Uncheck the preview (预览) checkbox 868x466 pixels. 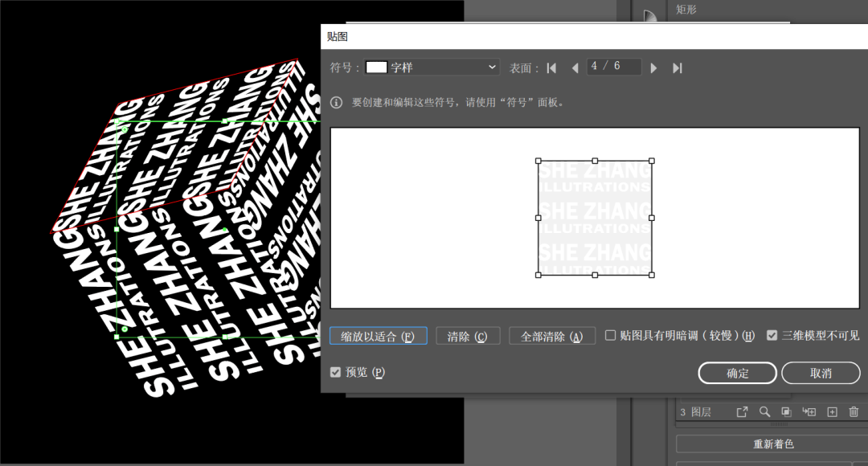tap(336, 373)
